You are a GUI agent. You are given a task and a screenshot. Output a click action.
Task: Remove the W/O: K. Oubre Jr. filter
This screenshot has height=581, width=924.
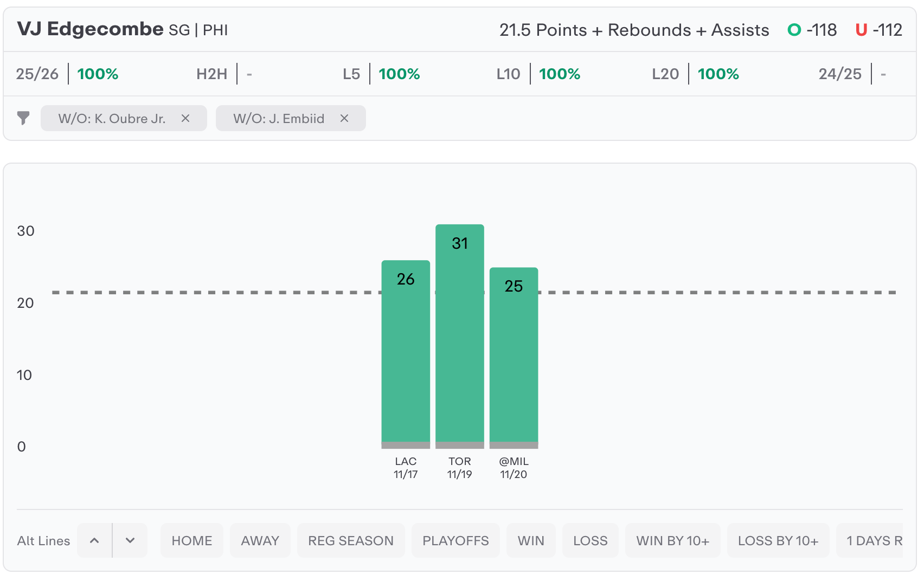(x=185, y=118)
